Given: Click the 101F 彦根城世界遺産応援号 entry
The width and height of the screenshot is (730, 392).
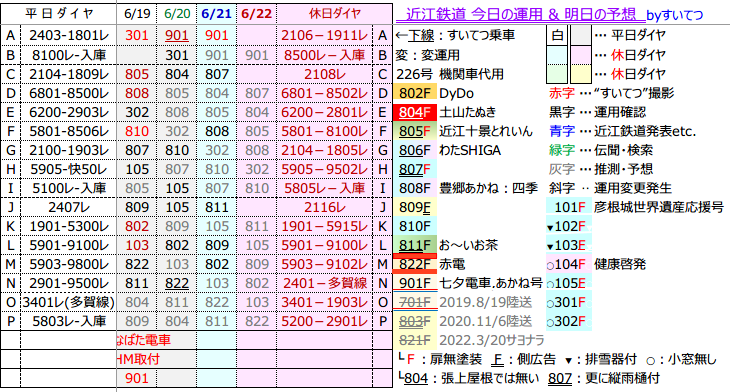Looking at the screenshot, I should coord(635,207).
